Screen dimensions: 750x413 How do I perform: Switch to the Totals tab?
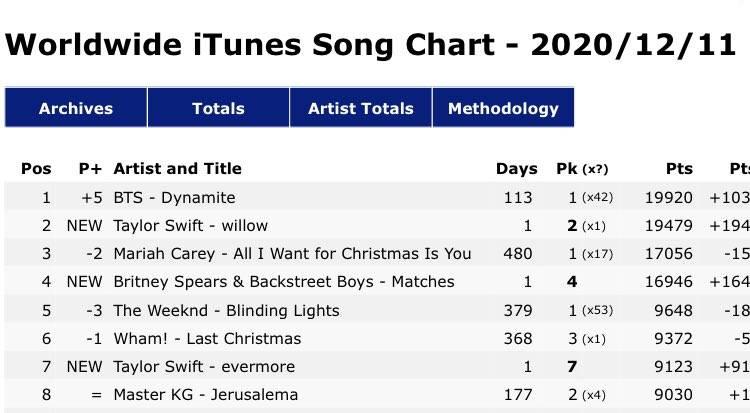[218, 108]
